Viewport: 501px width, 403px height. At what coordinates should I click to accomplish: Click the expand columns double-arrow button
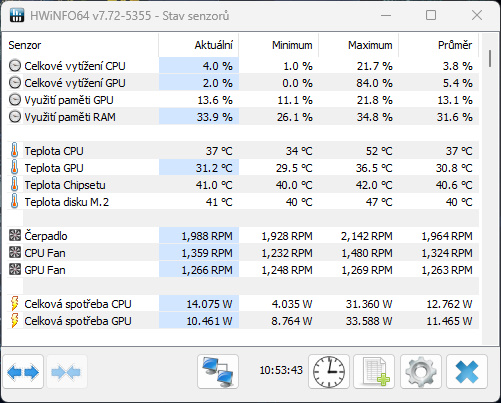pyautogui.click(x=23, y=371)
